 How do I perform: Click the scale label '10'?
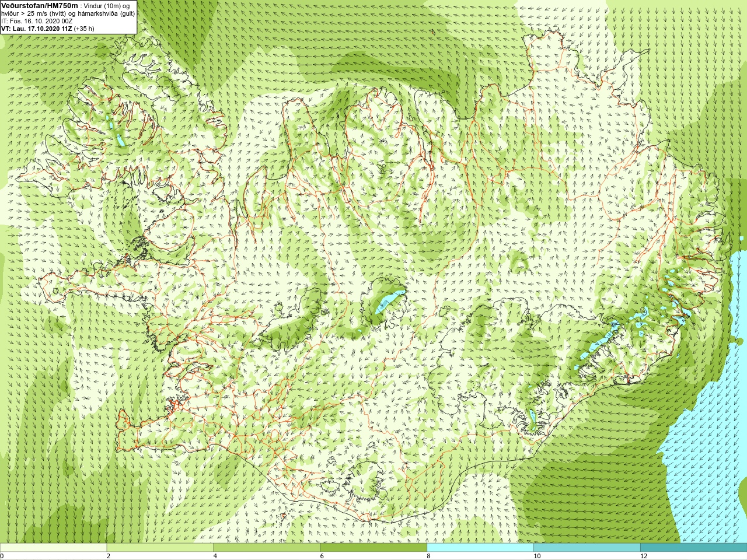point(537,556)
